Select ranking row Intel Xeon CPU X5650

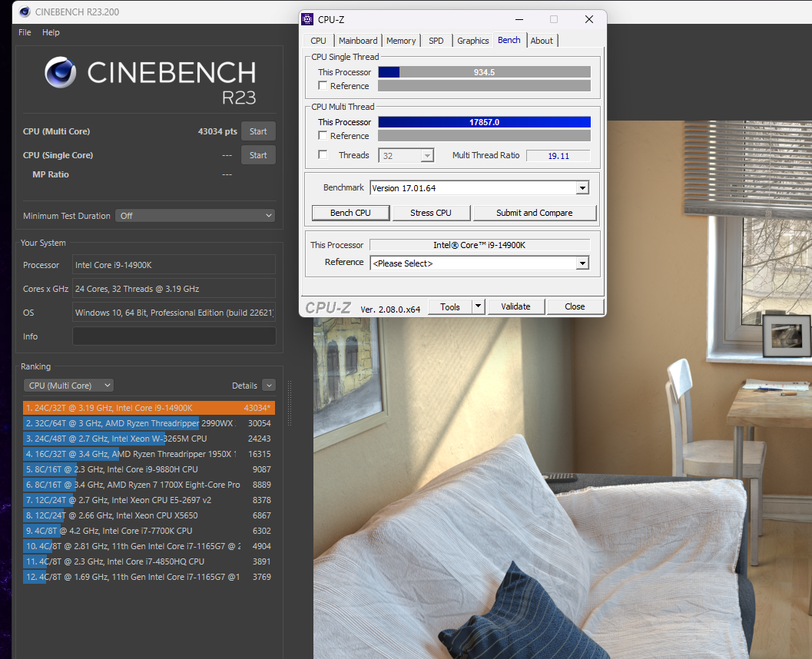coord(148,515)
